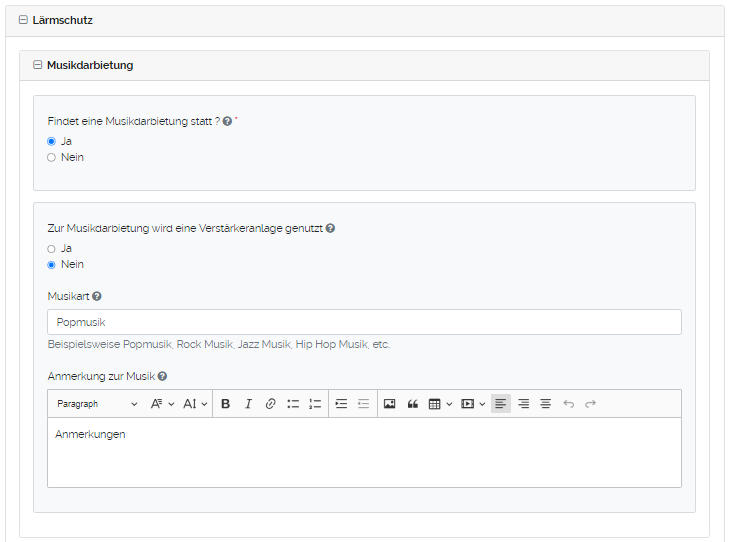
Task: Select Ja for Findet eine Musikdarbietung statt
Action: pyautogui.click(x=51, y=141)
